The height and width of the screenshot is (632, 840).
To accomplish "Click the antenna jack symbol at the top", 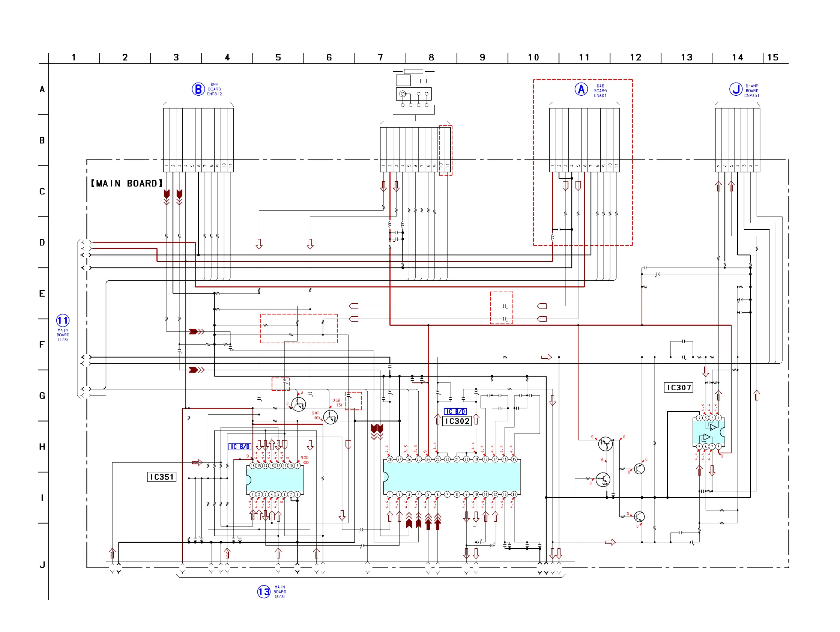I will pyautogui.click(x=403, y=93).
